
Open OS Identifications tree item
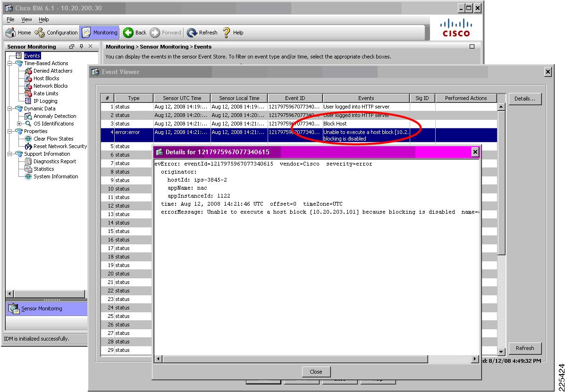tap(53, 124)
